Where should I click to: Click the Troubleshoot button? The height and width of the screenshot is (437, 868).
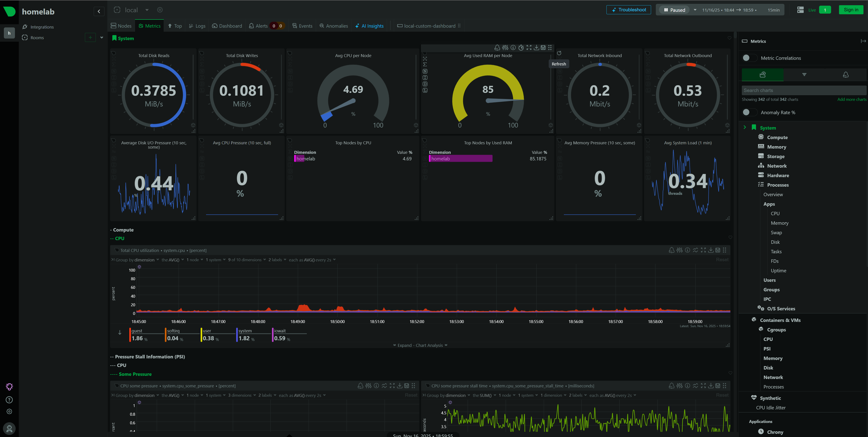click(628, 10)
